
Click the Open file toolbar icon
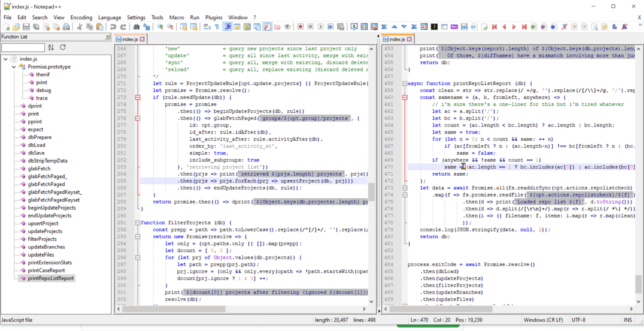click(16, 27)
